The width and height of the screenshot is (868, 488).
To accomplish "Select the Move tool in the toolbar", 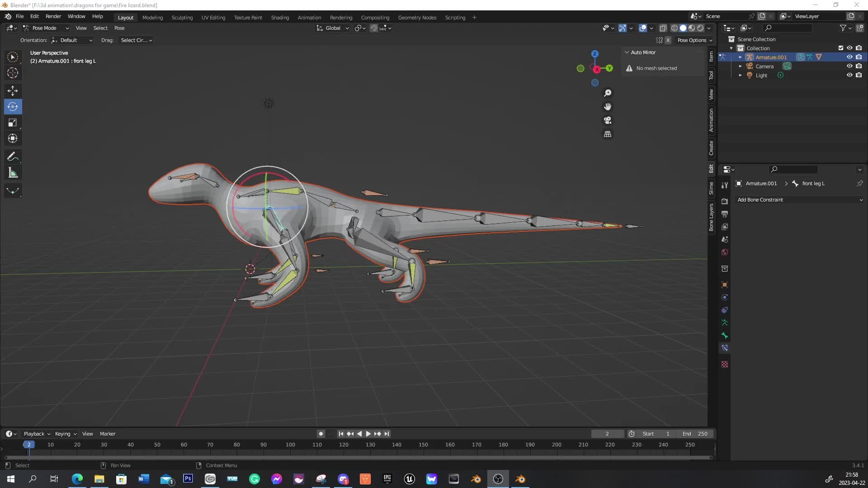I will (13, 91).
